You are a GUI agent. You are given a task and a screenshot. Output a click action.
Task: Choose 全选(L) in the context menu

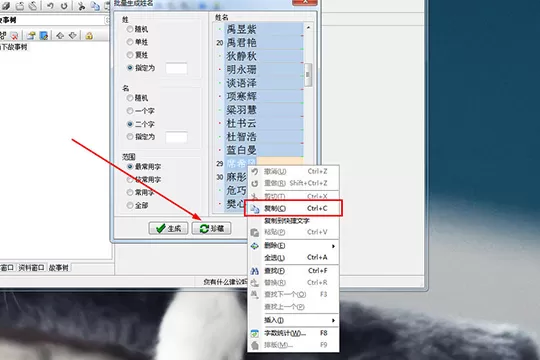(x=293, y=258)
